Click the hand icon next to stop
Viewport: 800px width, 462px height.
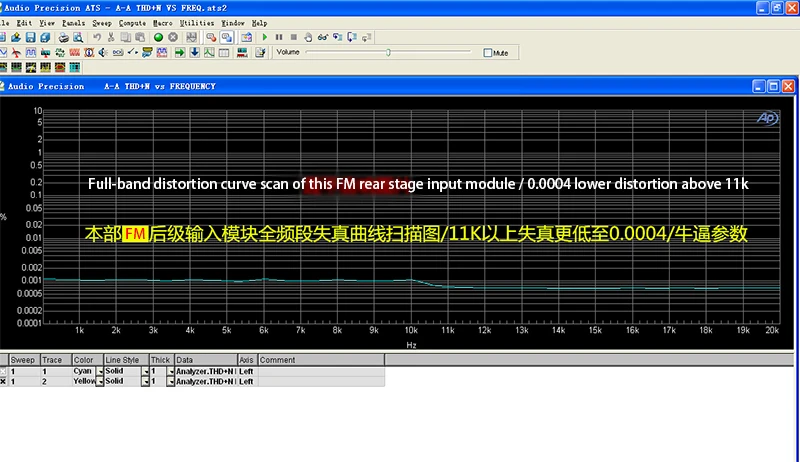click(x=308, y=37)
